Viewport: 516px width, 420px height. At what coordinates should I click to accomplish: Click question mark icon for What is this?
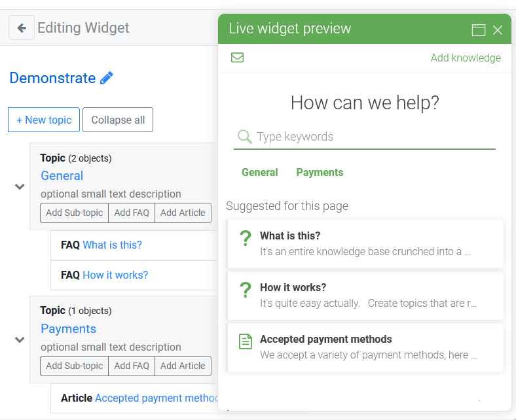pos(246,238)
